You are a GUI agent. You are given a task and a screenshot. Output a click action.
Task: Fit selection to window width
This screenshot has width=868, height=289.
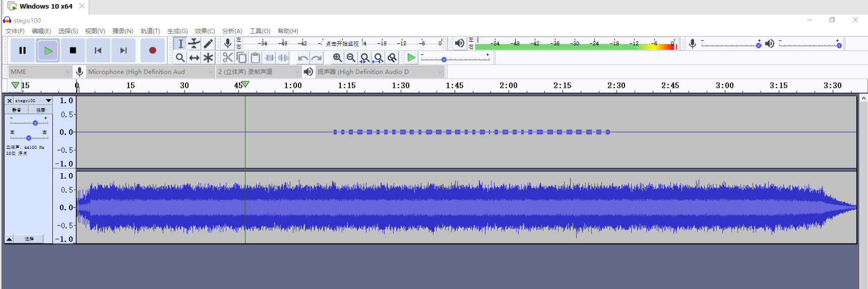[365, 57]
